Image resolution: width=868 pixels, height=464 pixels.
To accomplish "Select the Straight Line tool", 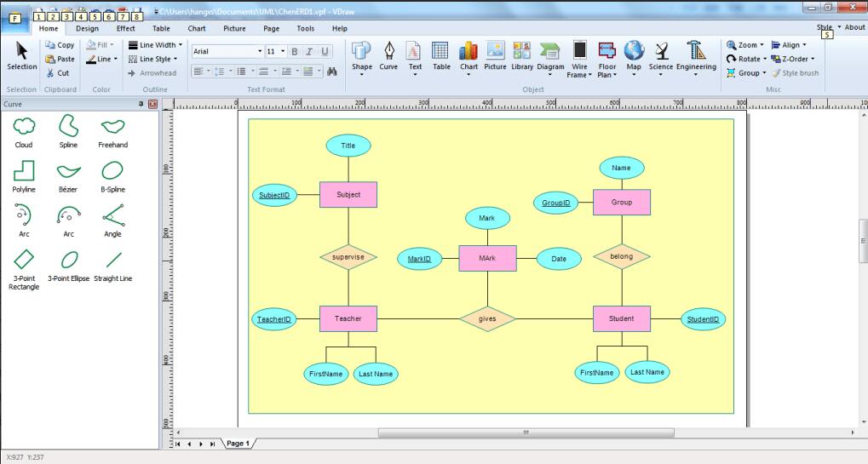I will click(x=112, y=259).
